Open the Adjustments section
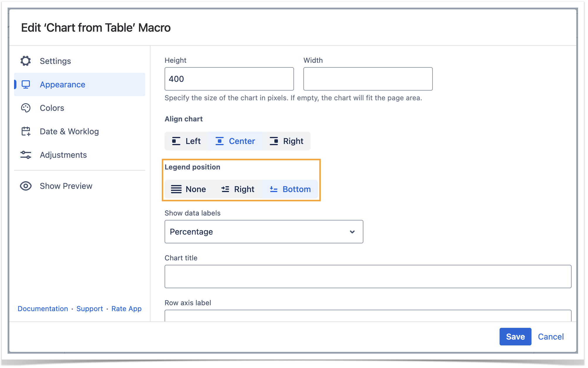The image size is (588, 368). tap(63, 155)
